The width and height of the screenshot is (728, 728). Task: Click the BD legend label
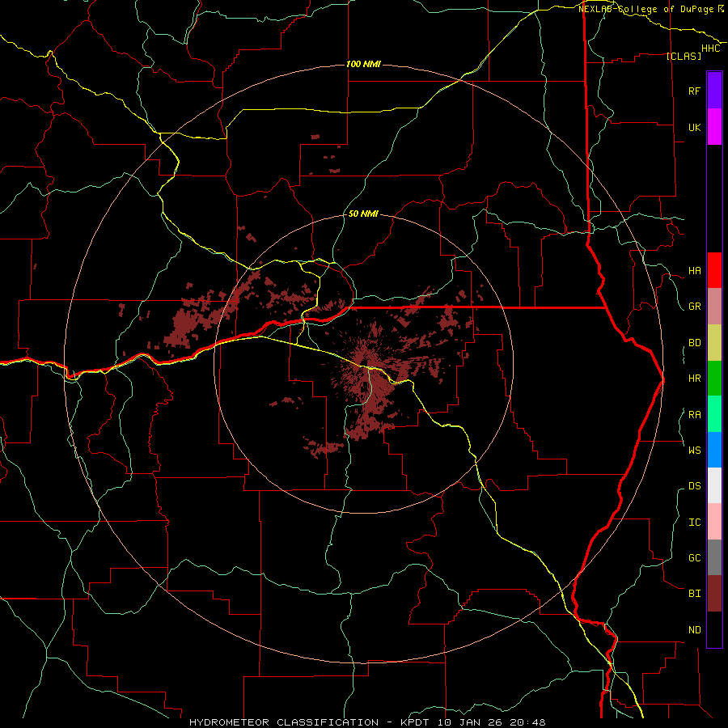click(695, 343)
